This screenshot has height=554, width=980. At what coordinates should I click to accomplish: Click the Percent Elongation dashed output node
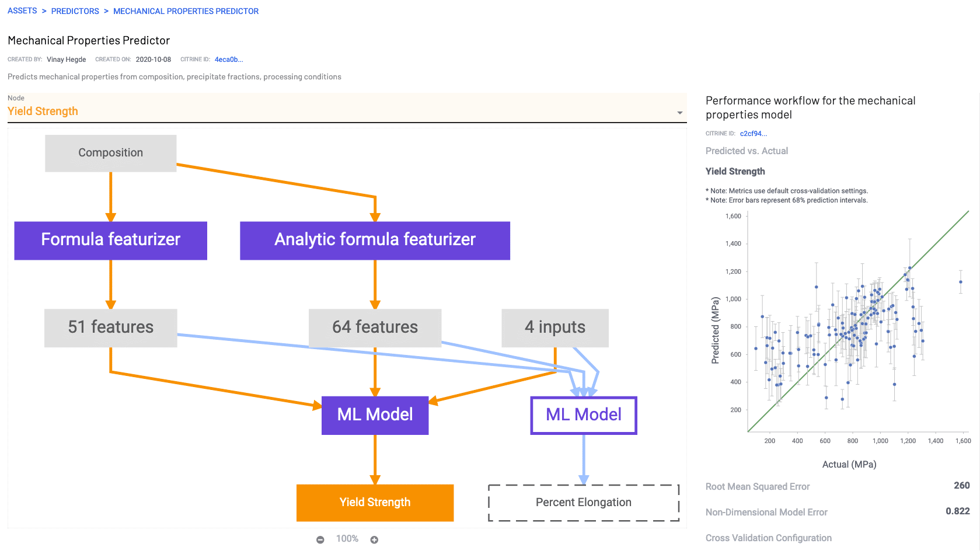click(583, 502)
